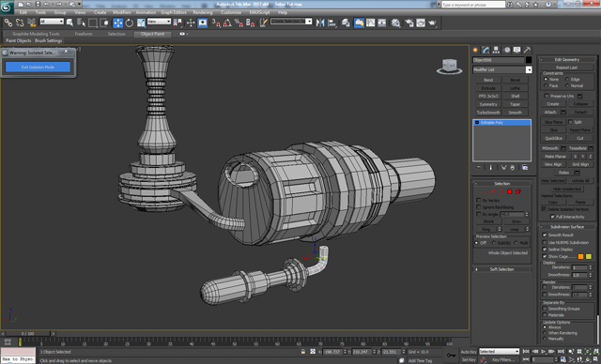The height and width of the screenshot is (364, 601).
Task: Collapse the Edit Geometry rollout
Action: [x=566, y=60]
